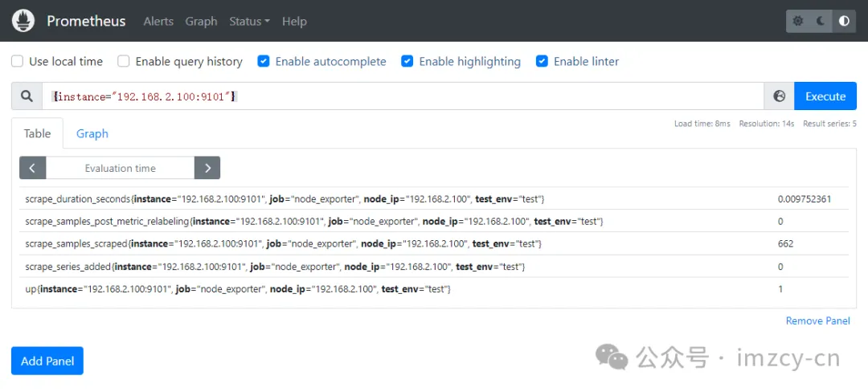Select the light theme sun icon
Screen dimensions: 868x392
(x=798, y=21)
